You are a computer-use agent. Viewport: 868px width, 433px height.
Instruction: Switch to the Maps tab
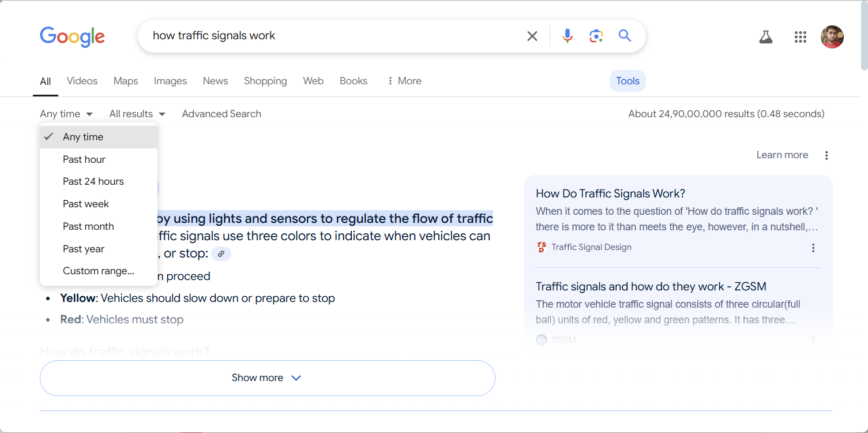pos(126,81)
